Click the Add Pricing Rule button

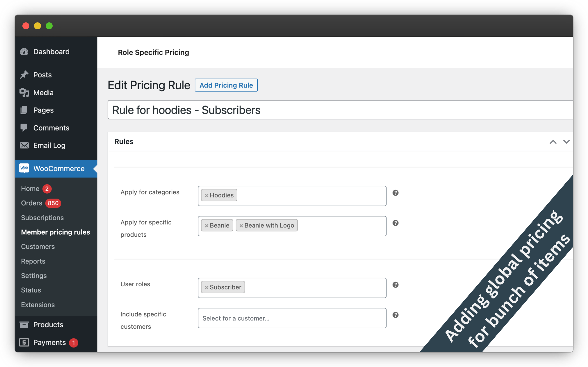pyautogui.click(x=226, y=85)
